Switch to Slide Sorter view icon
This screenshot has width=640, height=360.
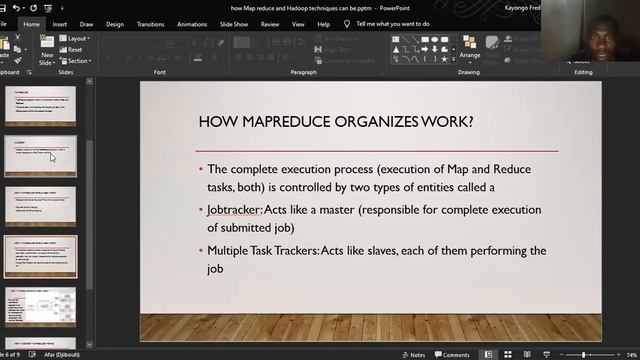click(508, 354)
